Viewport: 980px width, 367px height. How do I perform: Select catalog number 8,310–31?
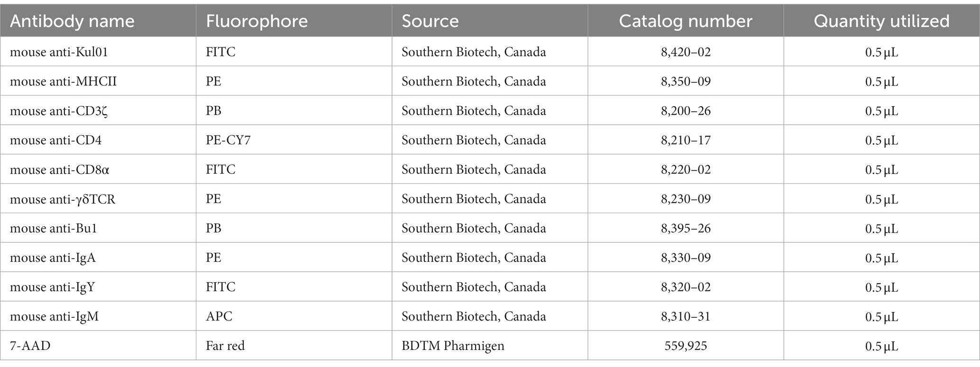tap(686, 316)
